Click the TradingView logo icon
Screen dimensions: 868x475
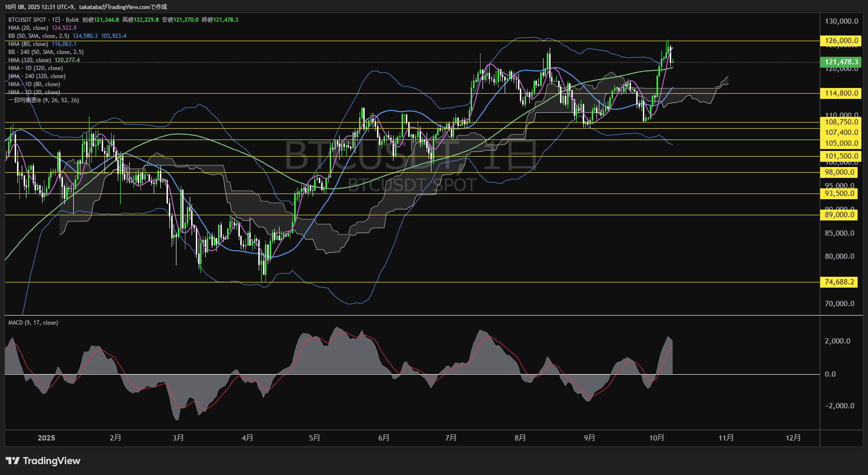tap(13, 461)
